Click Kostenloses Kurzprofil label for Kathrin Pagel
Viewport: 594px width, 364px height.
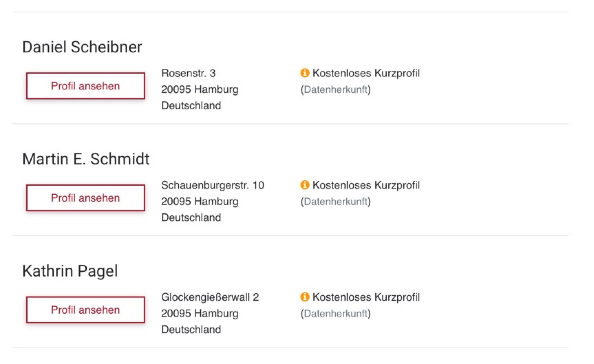(366, 297)
